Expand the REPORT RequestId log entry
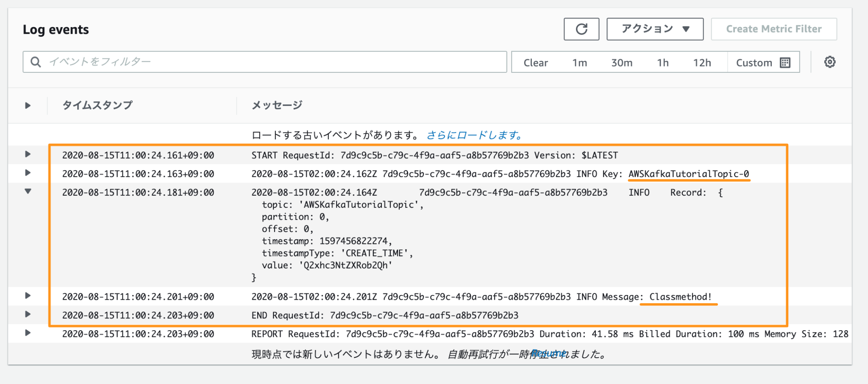Image resolution: width=868 pixels, height=384 pixels. coord(28,334)
